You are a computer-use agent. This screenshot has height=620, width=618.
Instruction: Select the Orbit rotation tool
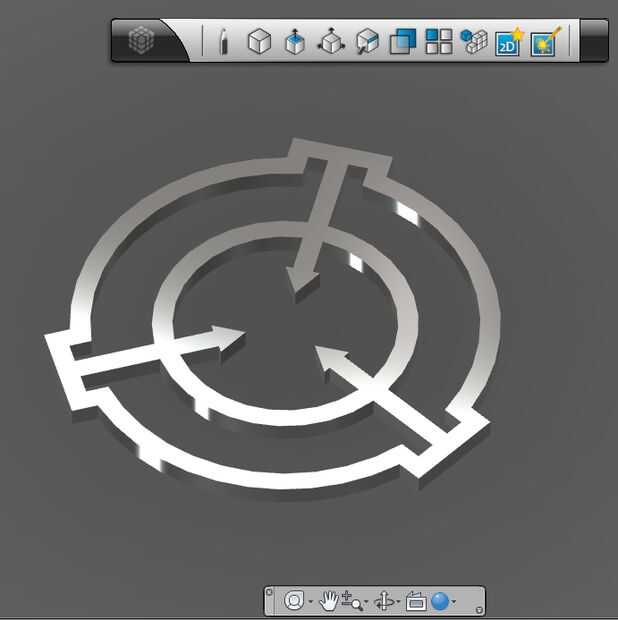[384, 601]
